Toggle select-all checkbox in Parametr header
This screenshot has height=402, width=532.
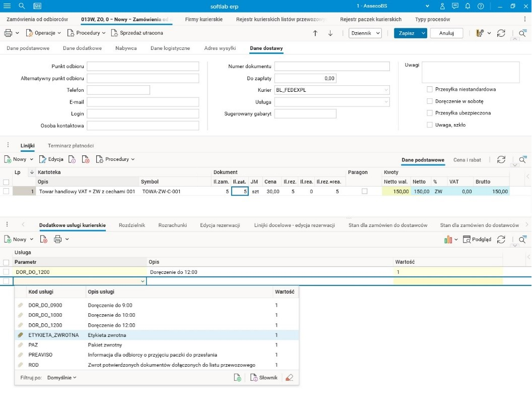pos(6,262)
